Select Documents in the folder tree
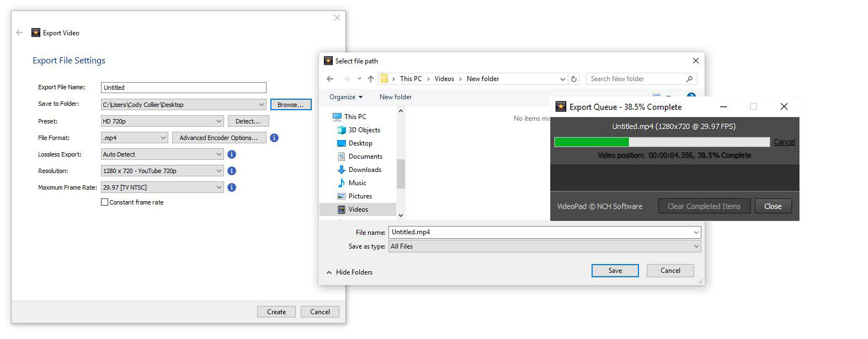This screenshot has width=868, height=339. click(359, 156)
